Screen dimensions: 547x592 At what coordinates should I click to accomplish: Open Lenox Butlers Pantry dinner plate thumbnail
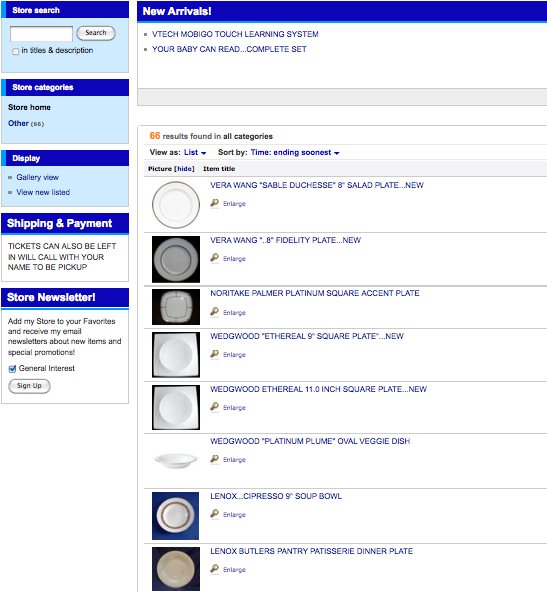[x=176, y=569]
